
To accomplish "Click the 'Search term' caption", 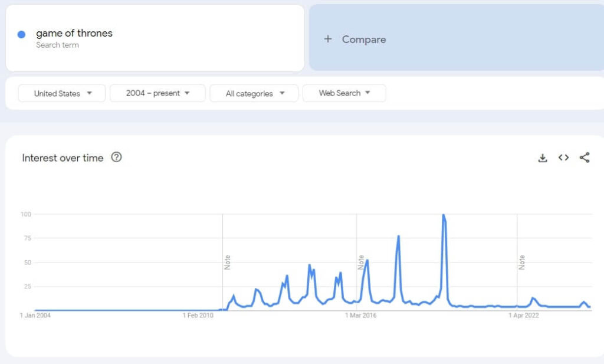I will point(57,45).
